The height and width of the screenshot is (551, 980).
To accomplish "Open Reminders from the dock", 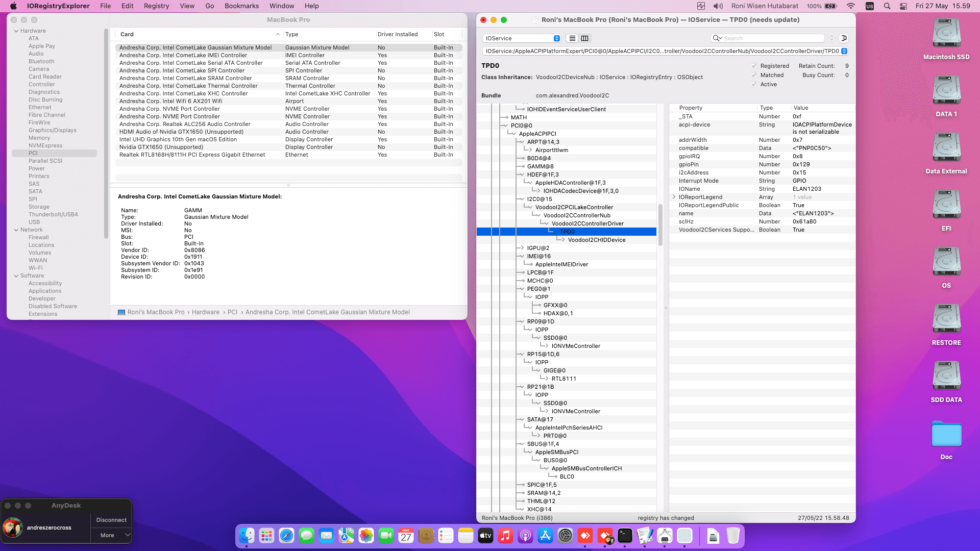I will coord(446,536).
